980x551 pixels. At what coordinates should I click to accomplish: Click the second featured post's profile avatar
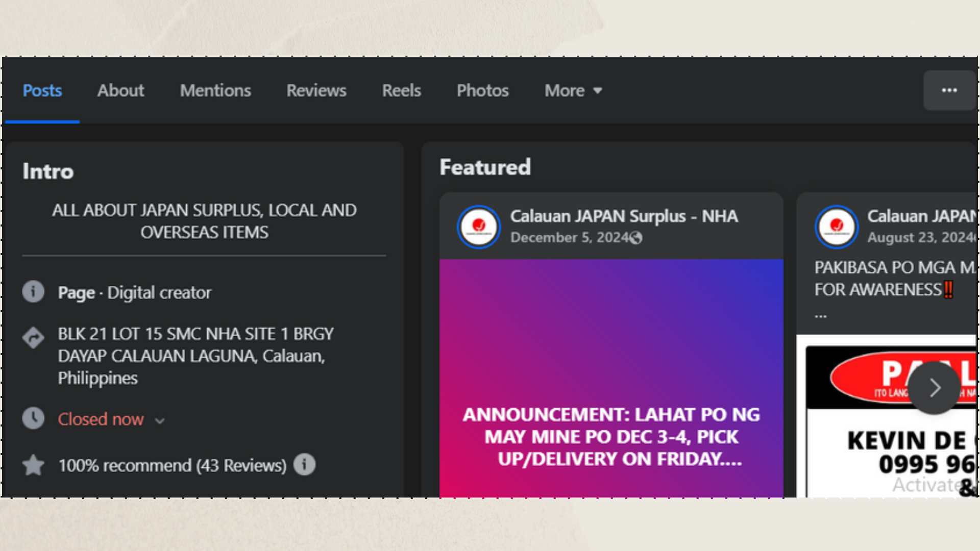pyautogui.click(x=836, y=227)
